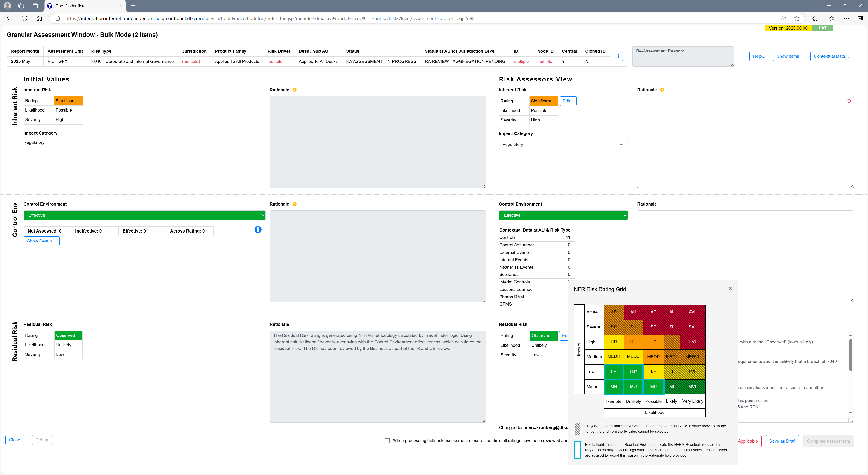Click the browser home icon

tap(39, 19)
